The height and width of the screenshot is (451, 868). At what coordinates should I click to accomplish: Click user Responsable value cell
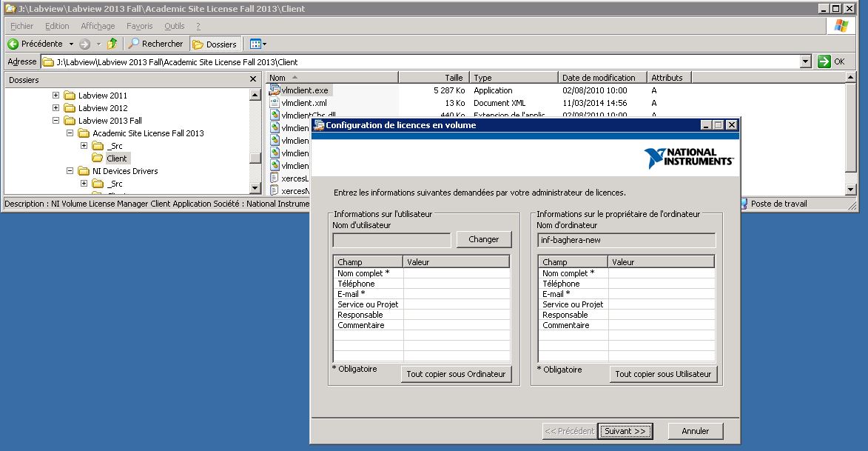click(456, 315)
